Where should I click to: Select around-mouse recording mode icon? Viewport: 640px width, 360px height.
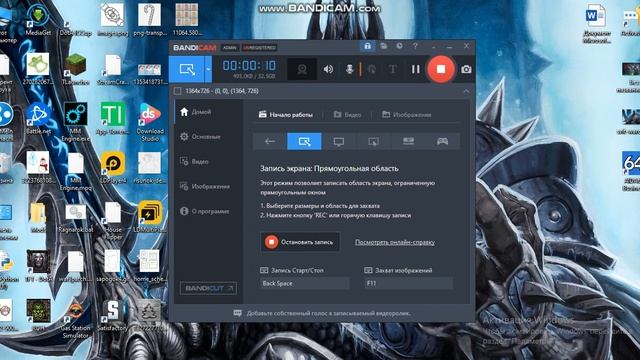tap(373, 141)
